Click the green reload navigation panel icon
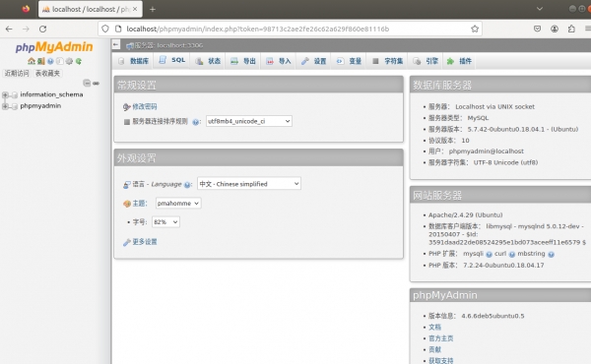Image resolution: width=591 pixels, height=364 pixels. tap(79, 61)
